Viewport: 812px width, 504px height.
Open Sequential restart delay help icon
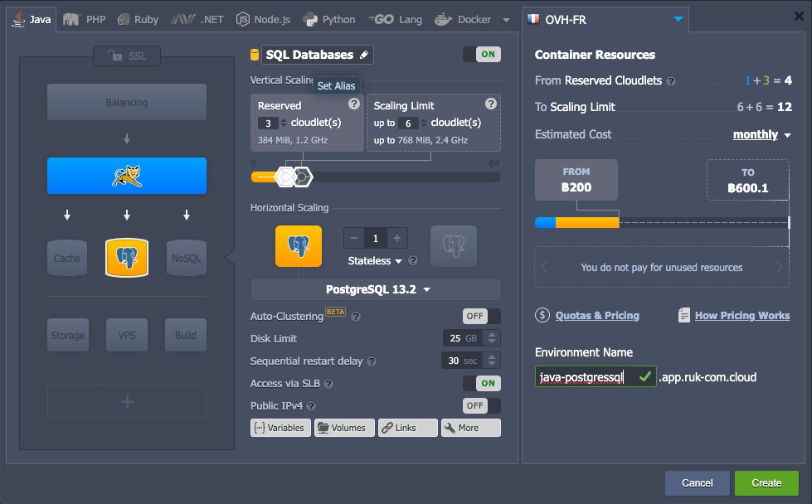pyautogui.click(x=372, y=361)
